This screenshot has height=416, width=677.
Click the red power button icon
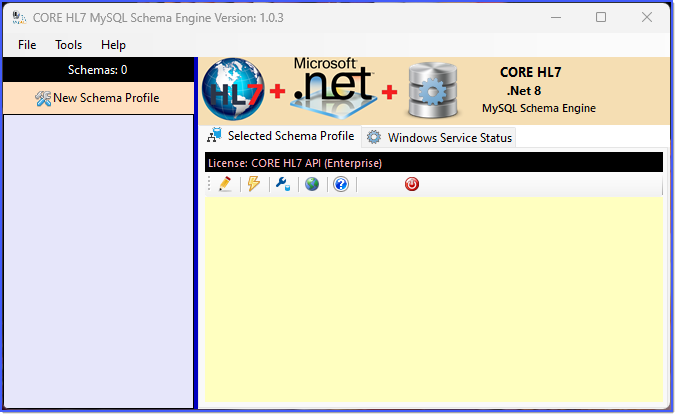[412, 184]
